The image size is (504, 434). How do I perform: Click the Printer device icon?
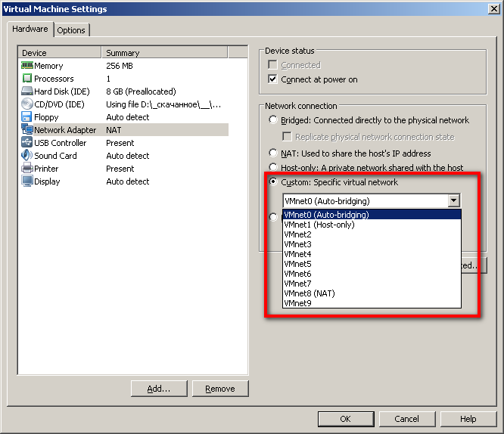pyautogui.click(x=27, y=168)
